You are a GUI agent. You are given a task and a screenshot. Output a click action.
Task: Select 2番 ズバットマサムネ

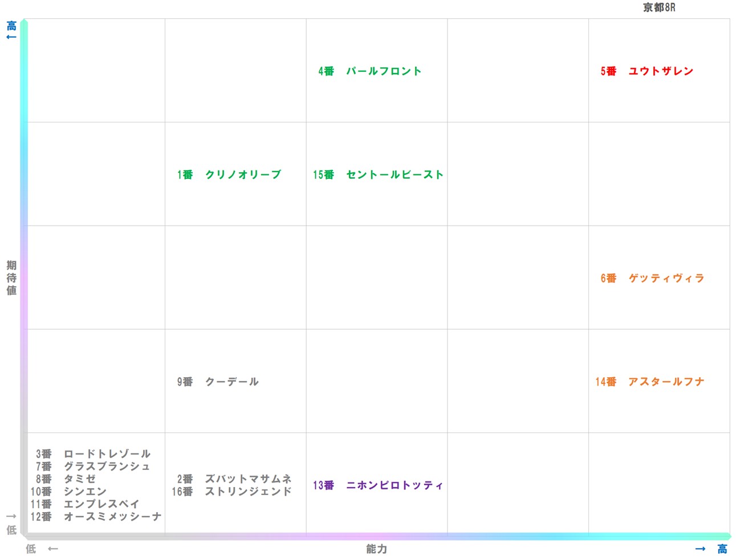pos(234,479)
